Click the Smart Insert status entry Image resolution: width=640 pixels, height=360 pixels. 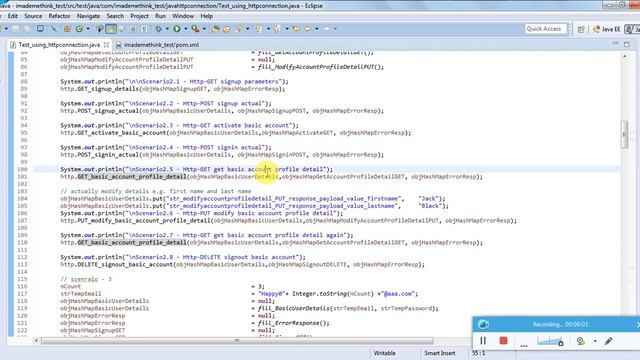pos(440,353)
